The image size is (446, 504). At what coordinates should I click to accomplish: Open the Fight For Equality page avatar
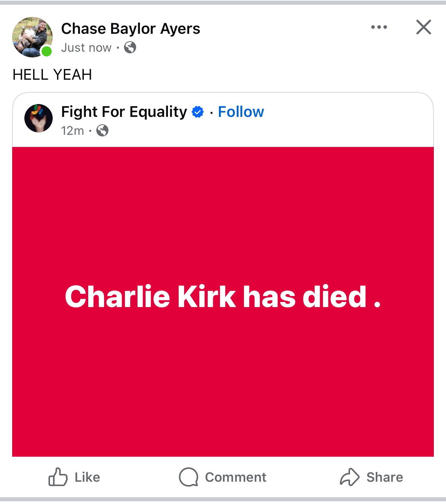click(39, 118)
